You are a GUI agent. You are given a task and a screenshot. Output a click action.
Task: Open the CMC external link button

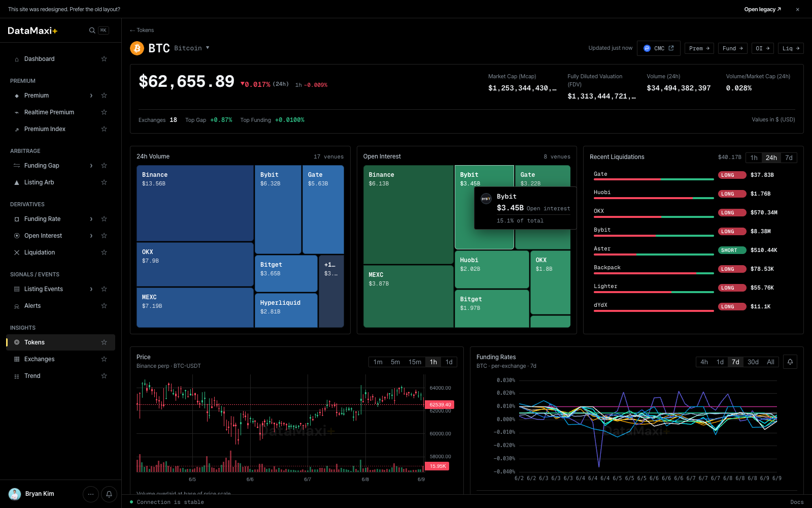[x=659, y=48]
